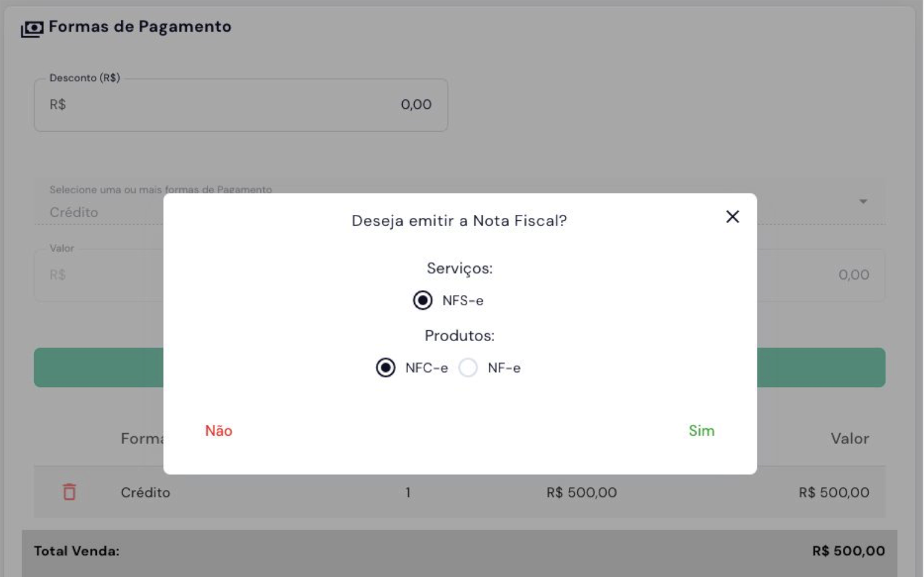Select the Crédito row label in payments table
Screen dimensions: 924x577
coord(145,492)
